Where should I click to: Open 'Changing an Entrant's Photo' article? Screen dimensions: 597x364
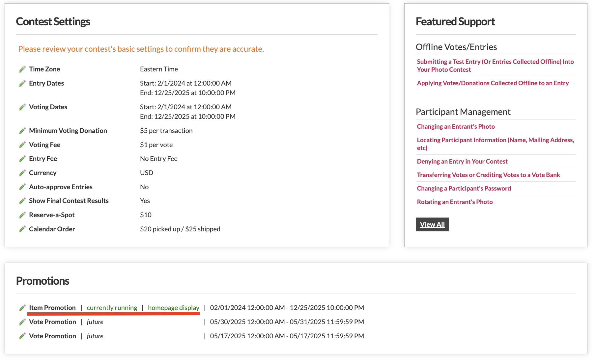click(x=456, y=126)
